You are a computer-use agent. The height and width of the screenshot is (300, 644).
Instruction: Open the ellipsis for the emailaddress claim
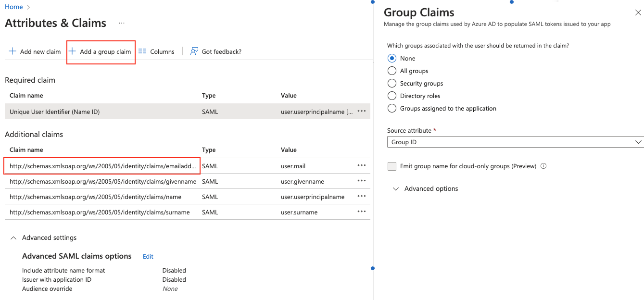click(x=361, y=166)
